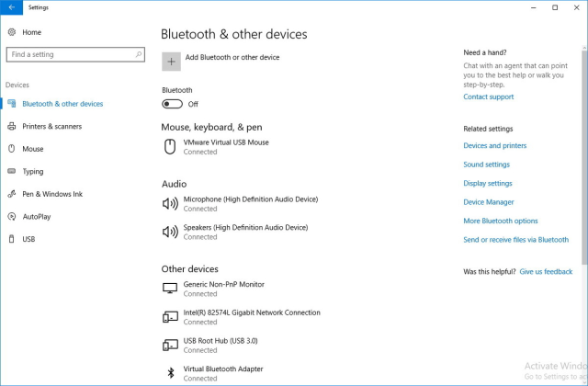Screen dimensions: 588x386
Task: Select Pen & Windows Ink
Action: pos(52,194)
